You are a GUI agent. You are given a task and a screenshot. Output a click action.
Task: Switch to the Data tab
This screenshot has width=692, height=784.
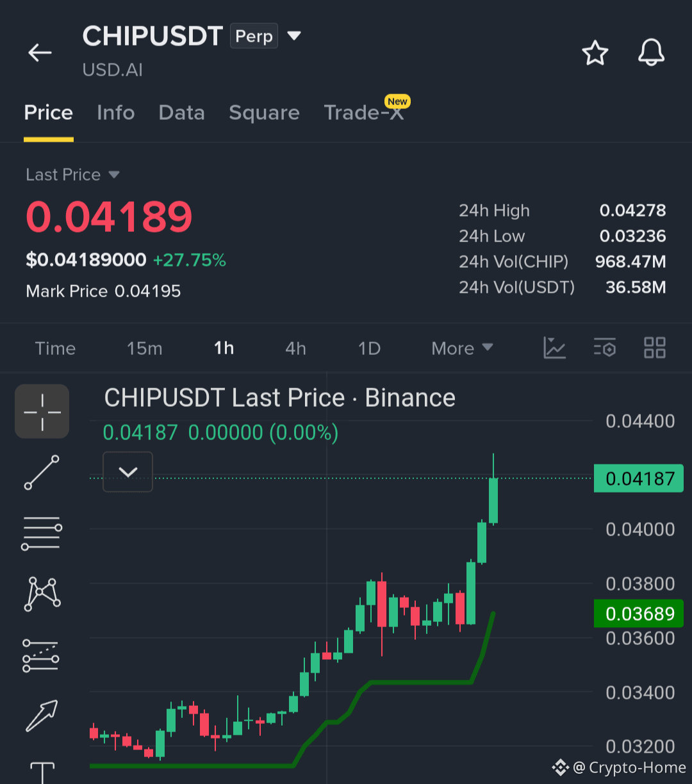[x=182, y=113]
